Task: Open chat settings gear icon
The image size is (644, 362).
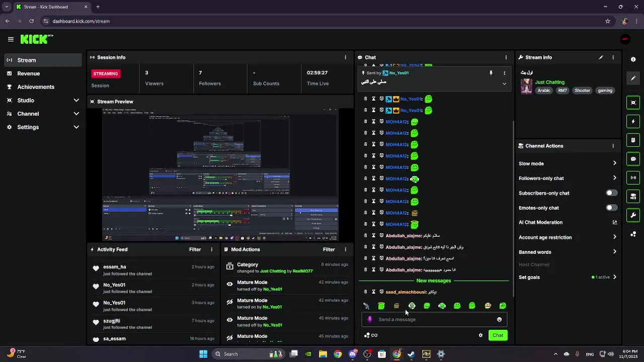Action: pyautogui.click(x=480, y=335)
